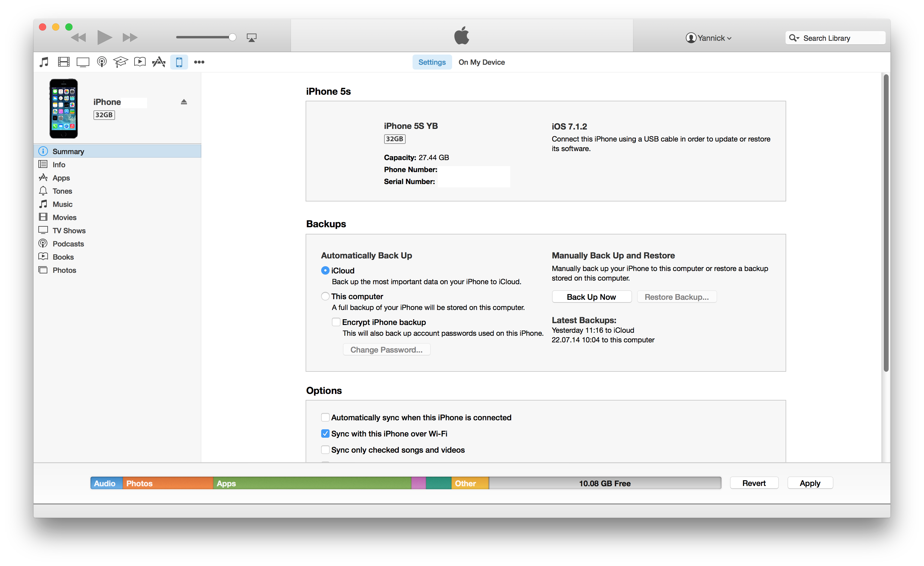Switch to the Settings tab
Image resolution: width=924 pixels, height=566 pixels.
tap(432, 62)
